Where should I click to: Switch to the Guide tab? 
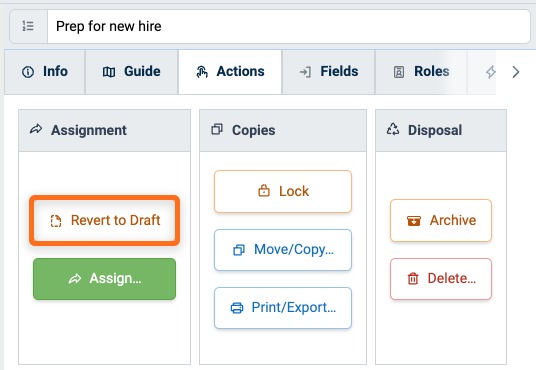coord(132,72)
